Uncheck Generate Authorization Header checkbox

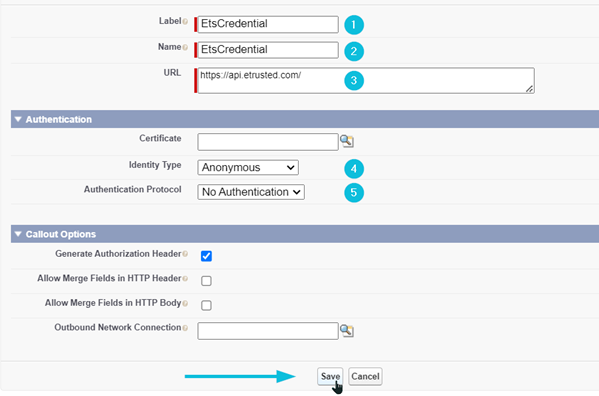pyautogui.click(x=206, y=256)
